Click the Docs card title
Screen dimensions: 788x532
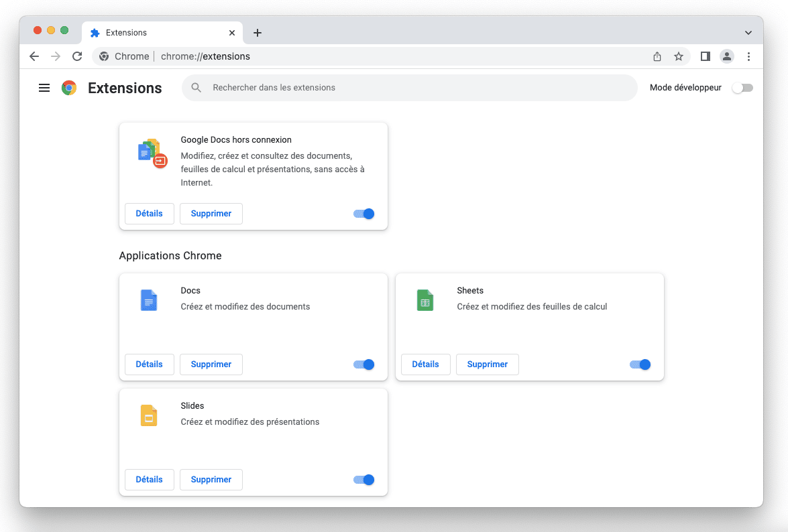coord(190,291)
